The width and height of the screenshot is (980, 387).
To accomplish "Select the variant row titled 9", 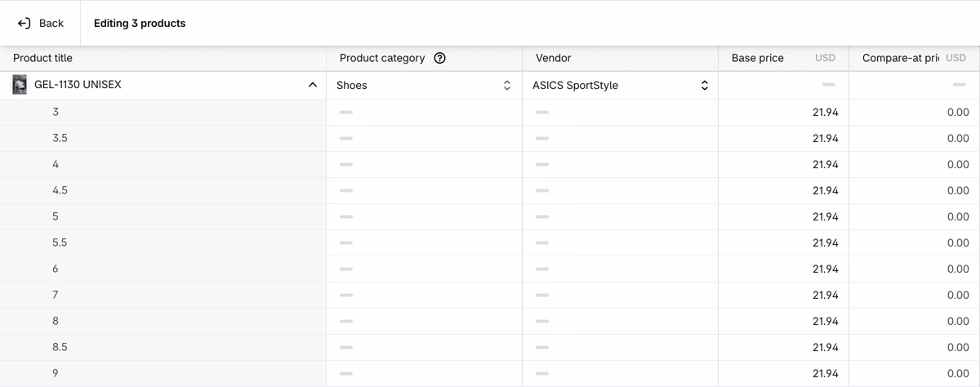I will pos(163,373).
